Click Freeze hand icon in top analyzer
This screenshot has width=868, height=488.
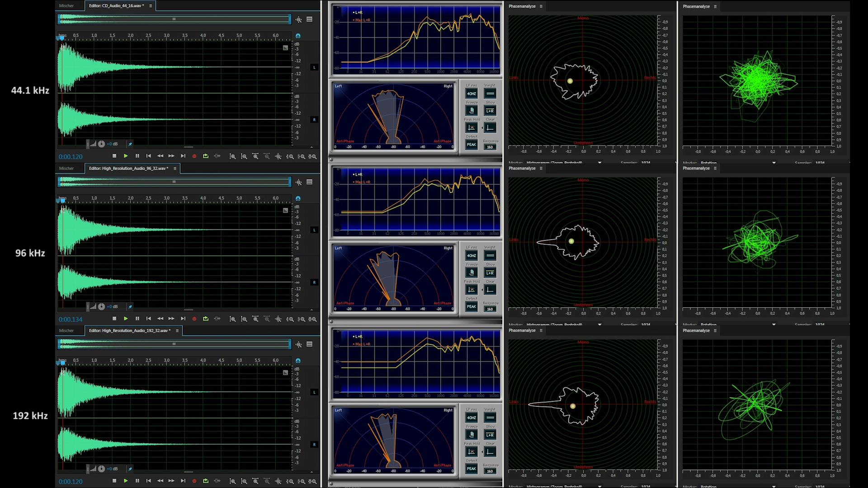[472, 111]
